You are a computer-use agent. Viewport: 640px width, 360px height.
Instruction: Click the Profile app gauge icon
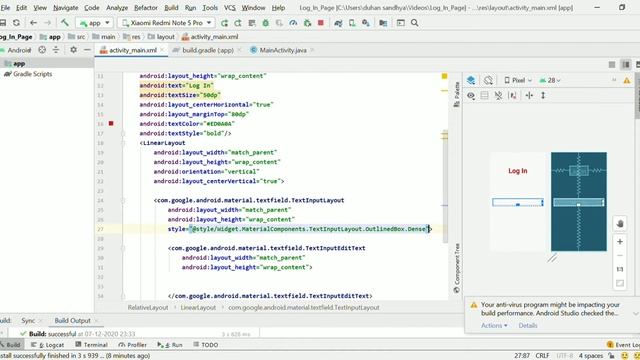click(x=293, y=23)
